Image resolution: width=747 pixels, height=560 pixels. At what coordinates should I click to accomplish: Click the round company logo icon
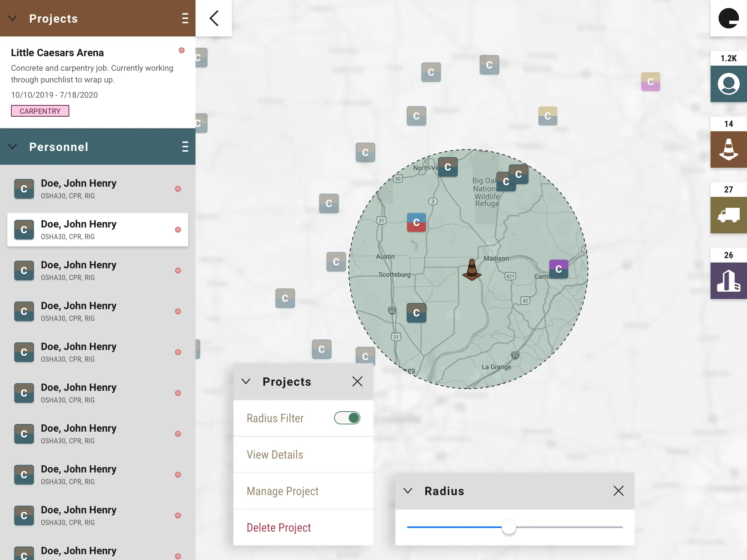(x=728, y=18)
